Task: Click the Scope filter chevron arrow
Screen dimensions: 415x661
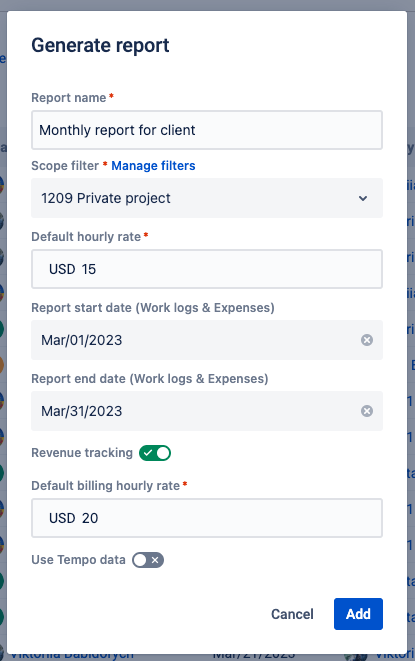Action: [x=363, y=198]
